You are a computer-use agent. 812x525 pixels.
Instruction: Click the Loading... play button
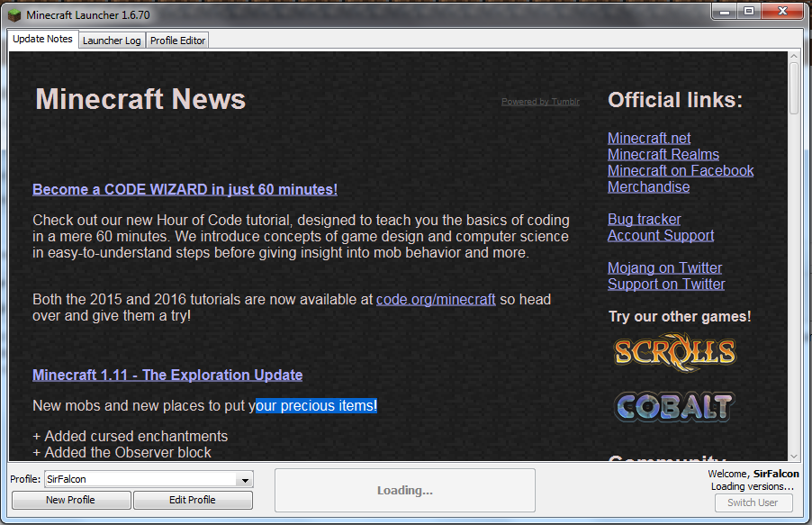point(405,490)
